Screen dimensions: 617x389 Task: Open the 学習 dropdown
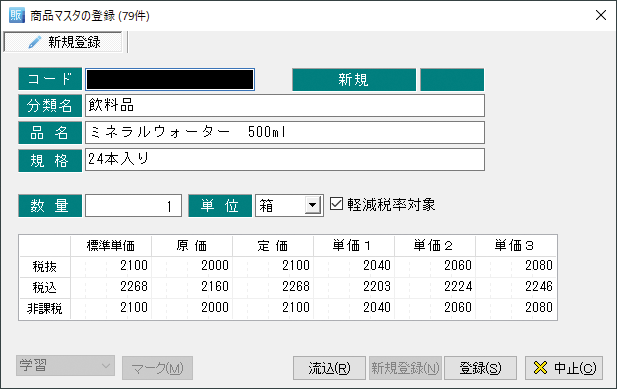[x=65, y=366]
